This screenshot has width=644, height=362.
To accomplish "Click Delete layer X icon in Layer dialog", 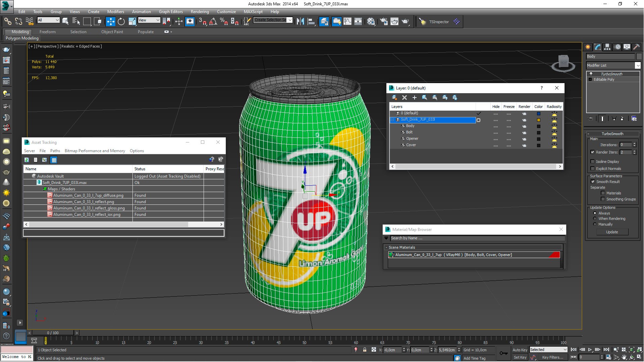I will coord(405,98).
